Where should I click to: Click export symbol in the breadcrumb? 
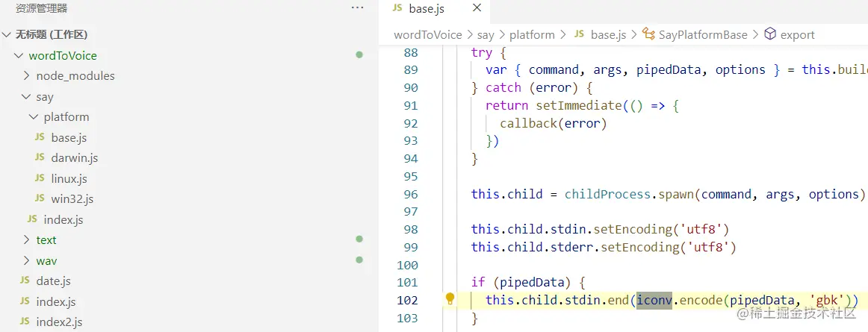797,35
